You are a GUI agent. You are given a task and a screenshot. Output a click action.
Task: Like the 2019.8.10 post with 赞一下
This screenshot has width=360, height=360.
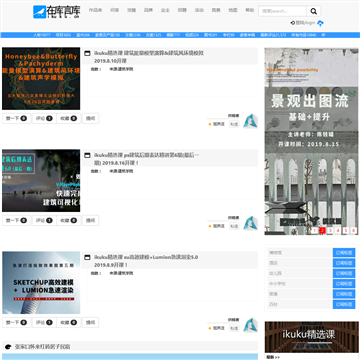coord(16,118)
